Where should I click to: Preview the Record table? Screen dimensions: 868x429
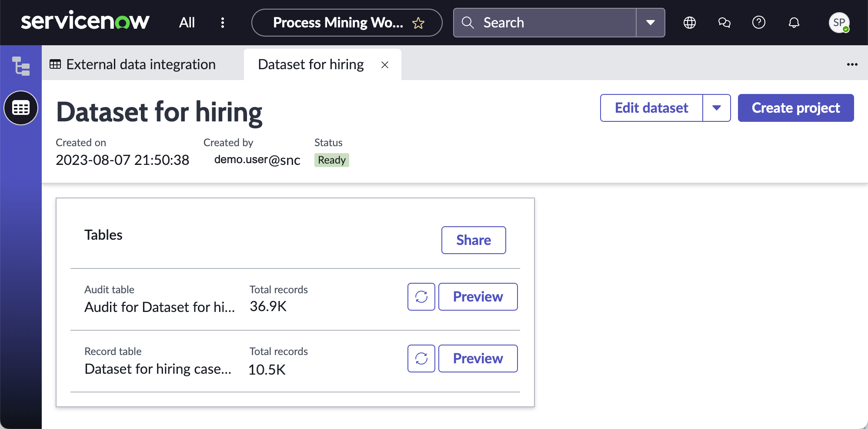(478, 359)
